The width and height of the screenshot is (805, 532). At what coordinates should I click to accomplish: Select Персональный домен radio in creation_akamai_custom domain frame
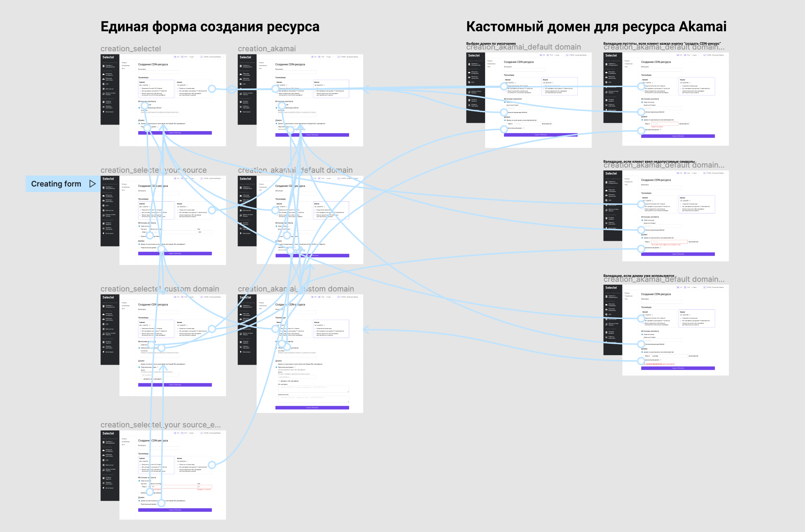[x=276, y=367]
